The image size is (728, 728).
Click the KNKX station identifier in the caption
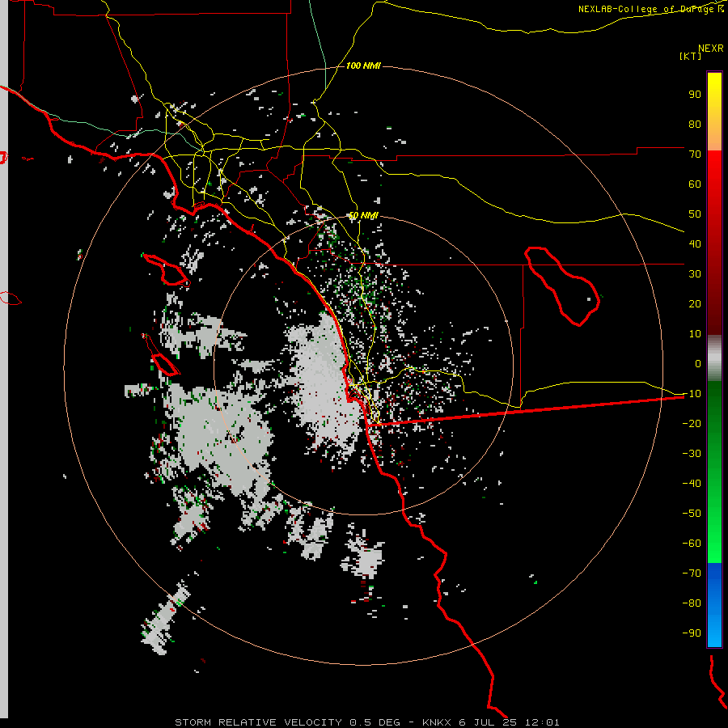(437, 722)
